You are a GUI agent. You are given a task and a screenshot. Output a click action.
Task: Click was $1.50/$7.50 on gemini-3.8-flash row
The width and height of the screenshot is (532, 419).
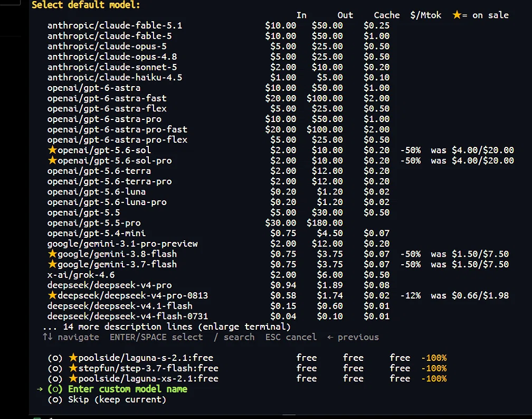pyautogui.click(x=470, y=254)
